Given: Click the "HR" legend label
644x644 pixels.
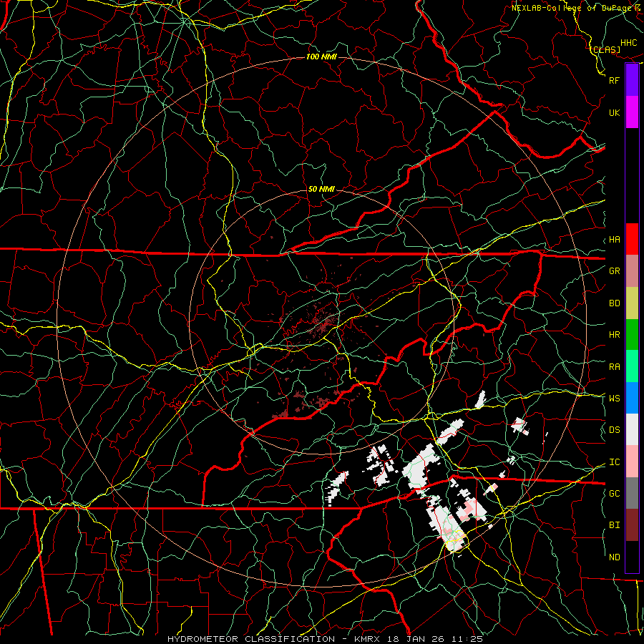Looking at the screenshot, I should pos(615,335).
